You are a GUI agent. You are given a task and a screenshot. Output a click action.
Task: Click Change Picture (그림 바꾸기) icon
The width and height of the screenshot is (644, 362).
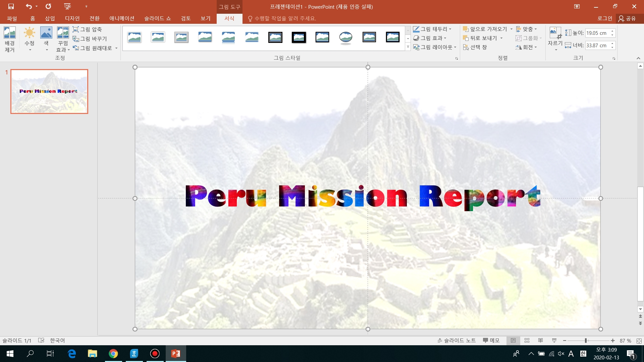76,39
